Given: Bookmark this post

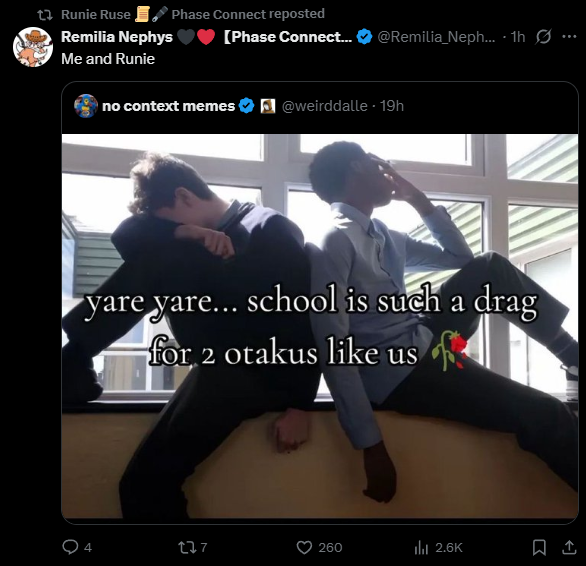Looking at the screenshot, I should click(x=539, y=548).
